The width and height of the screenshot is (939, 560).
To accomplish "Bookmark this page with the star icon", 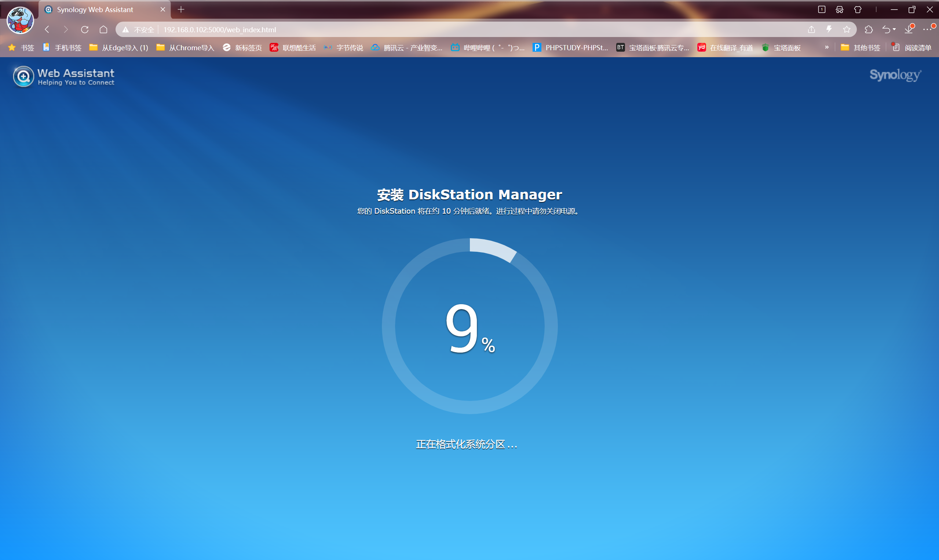I will (x=847, y=29).
